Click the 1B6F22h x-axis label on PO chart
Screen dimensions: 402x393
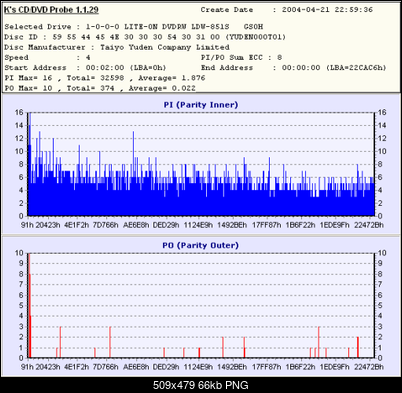[x=300, y=367]
